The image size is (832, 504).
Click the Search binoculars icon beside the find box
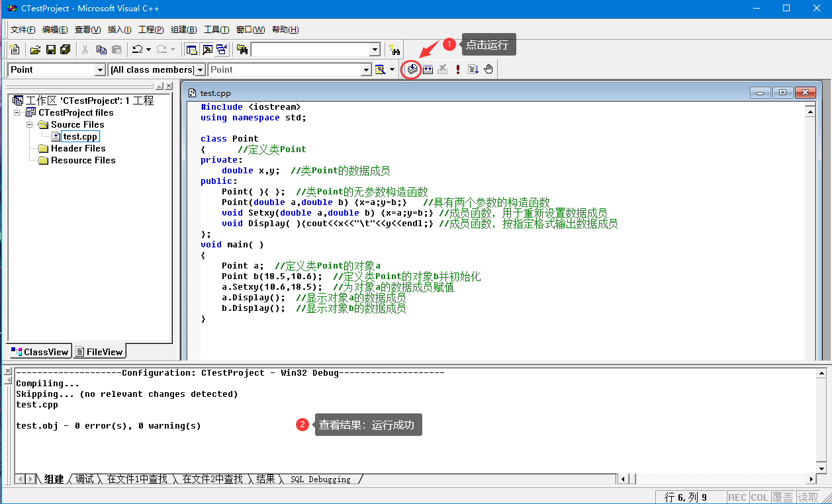pyautogui.click(x=395, y=50)
